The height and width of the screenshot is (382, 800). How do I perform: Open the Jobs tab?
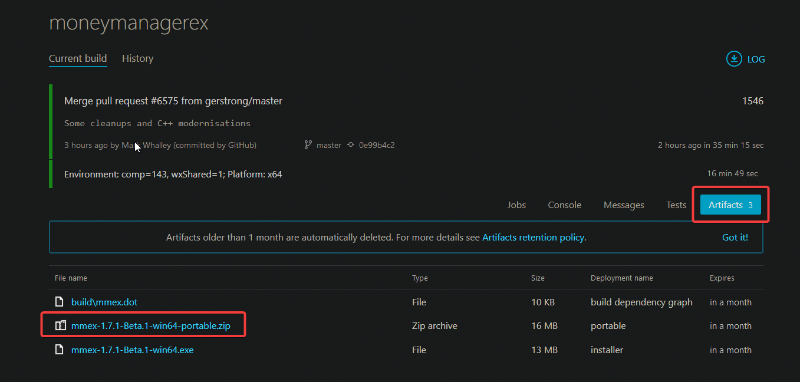pyautogui.click(x=517, y=205)
